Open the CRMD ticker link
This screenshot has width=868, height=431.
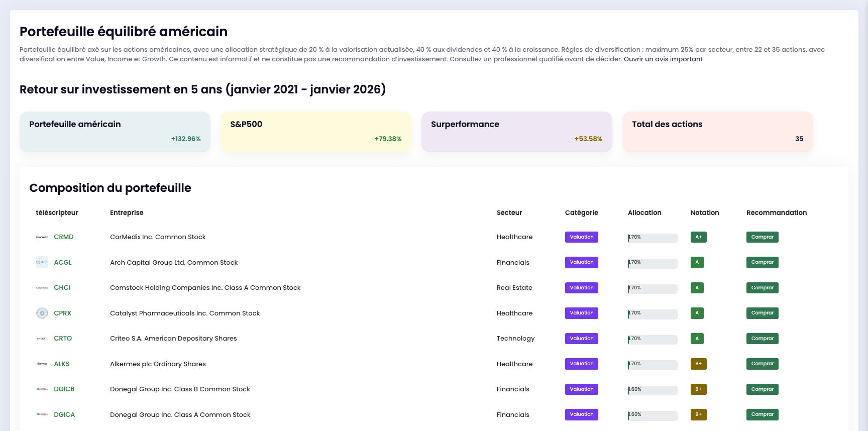click(x=64, y=237)
